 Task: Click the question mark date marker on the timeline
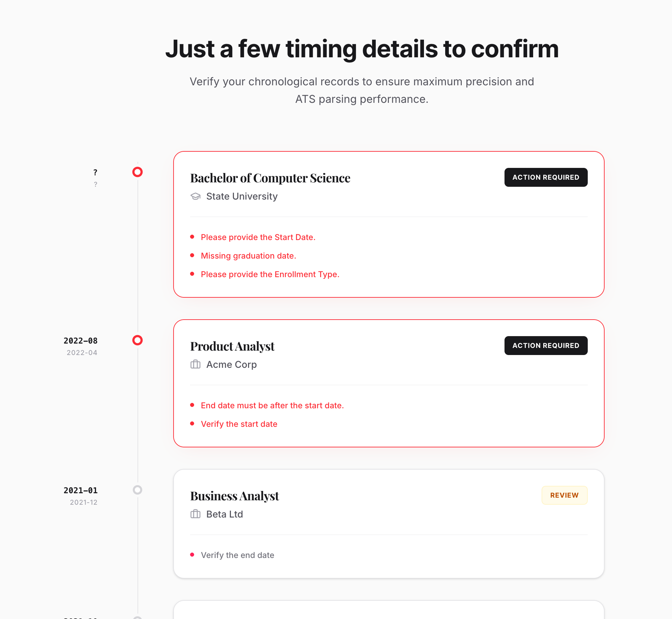pos(95,172)
